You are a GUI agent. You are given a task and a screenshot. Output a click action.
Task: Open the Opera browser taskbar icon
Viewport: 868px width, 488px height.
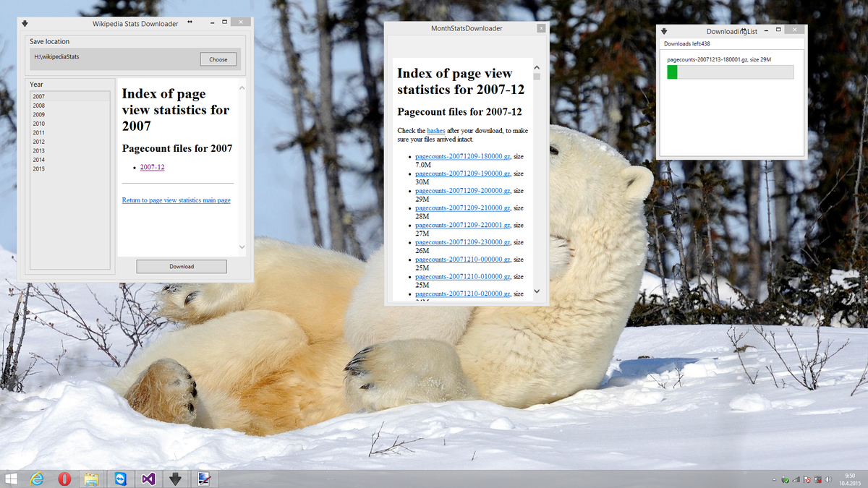[x=64, y=479]
